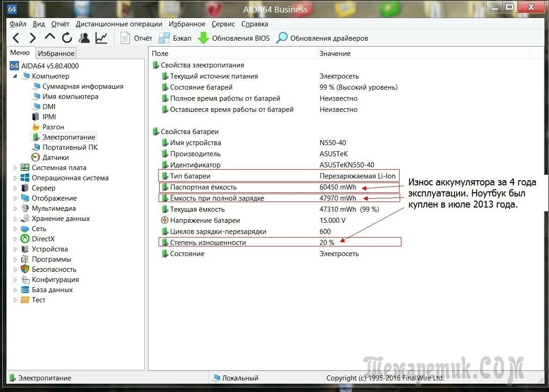Open the Дистанционные операции menu
Screen dimensions: 549x392
(119, 24)
